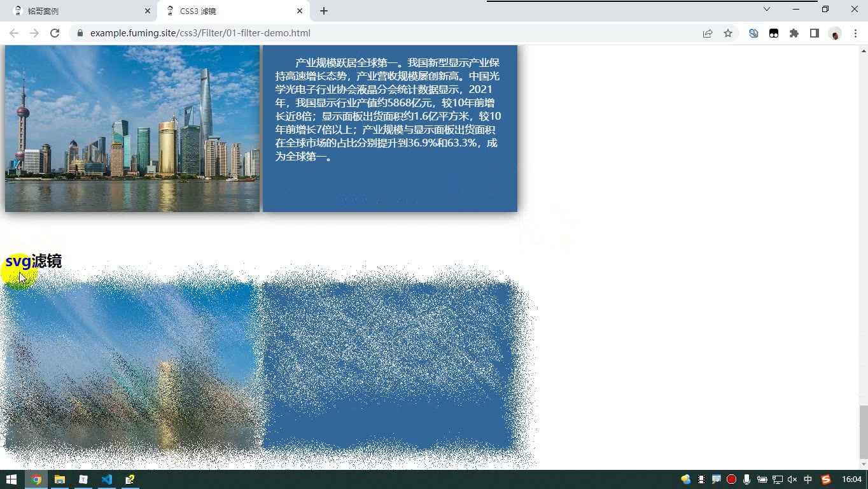Open the network status tray icon

778,479
